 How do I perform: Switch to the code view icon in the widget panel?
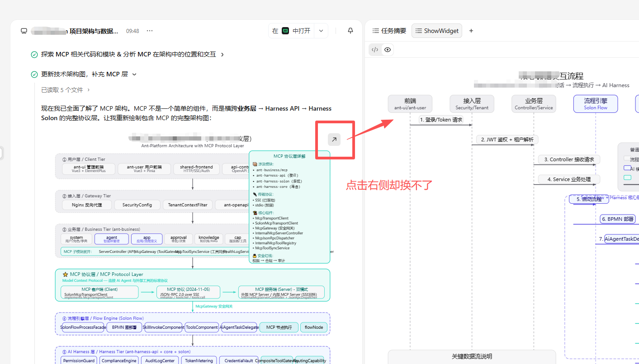tap(375, 50)
